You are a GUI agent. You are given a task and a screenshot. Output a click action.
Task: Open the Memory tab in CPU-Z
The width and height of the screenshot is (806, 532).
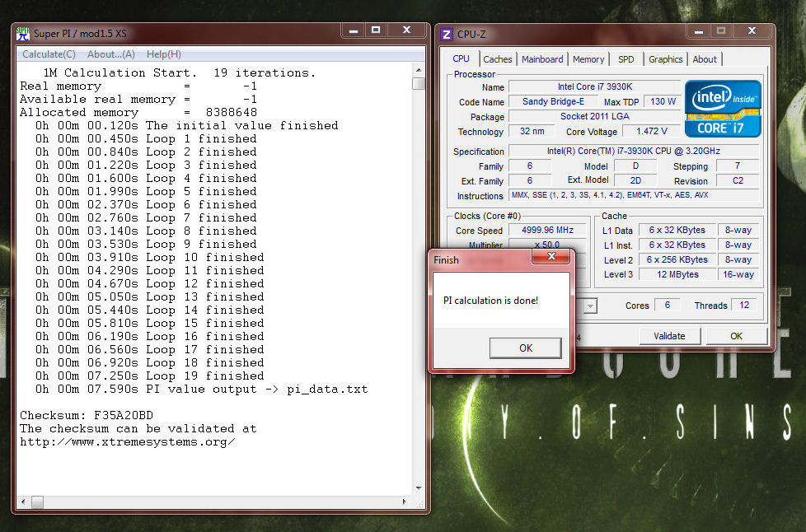click(588, 59)
